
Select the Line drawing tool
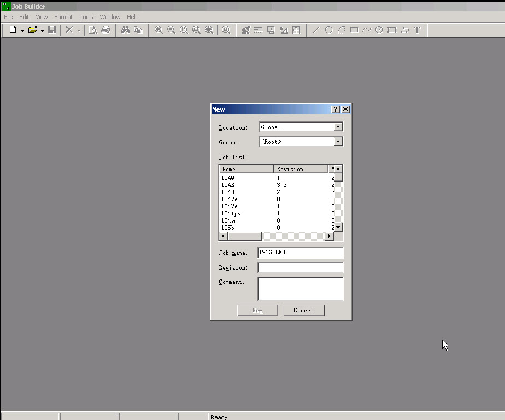(316, 30)
